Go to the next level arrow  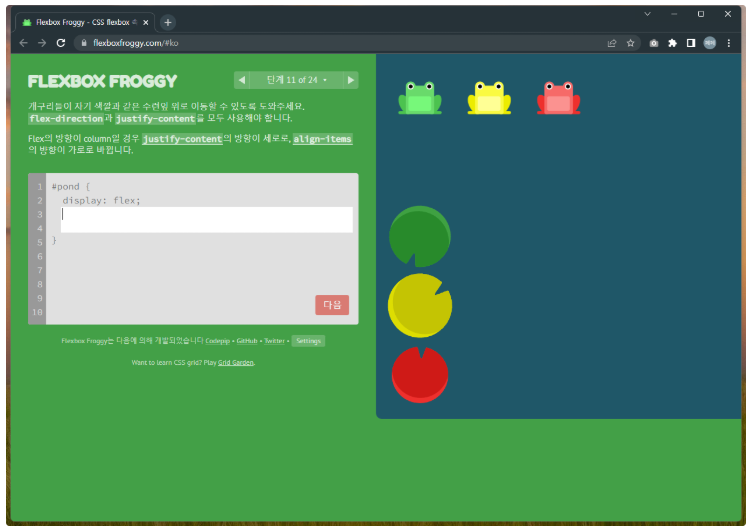point(351,80)
